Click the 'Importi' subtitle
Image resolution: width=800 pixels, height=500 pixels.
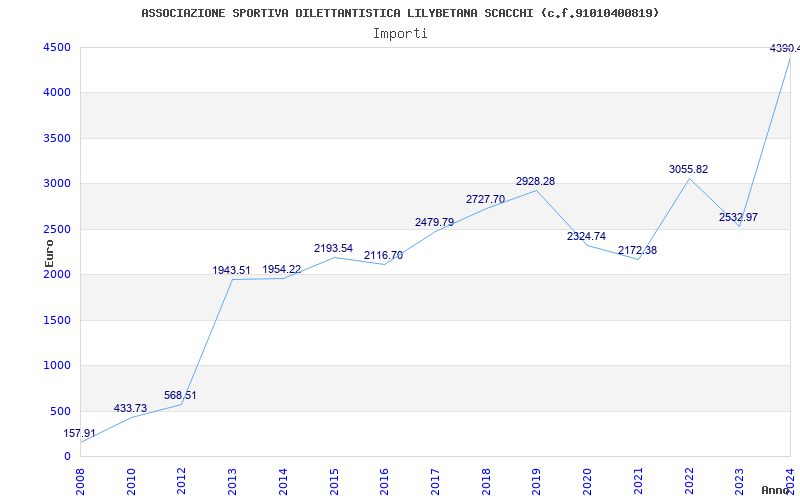[x=400, y=34]
